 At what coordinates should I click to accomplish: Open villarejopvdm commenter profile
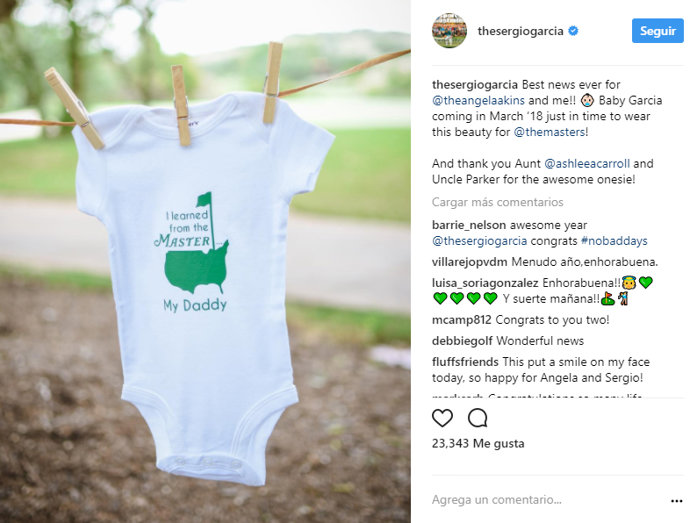coord(470,262)
